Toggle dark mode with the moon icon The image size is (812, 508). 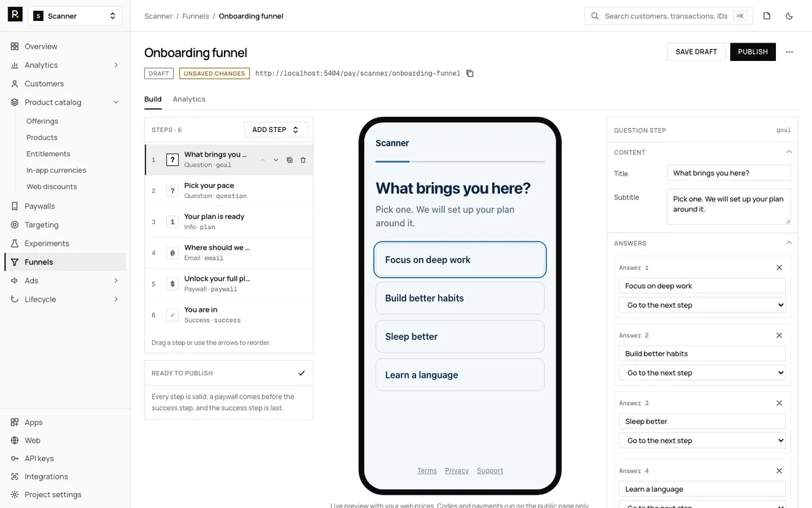[789, 16]
